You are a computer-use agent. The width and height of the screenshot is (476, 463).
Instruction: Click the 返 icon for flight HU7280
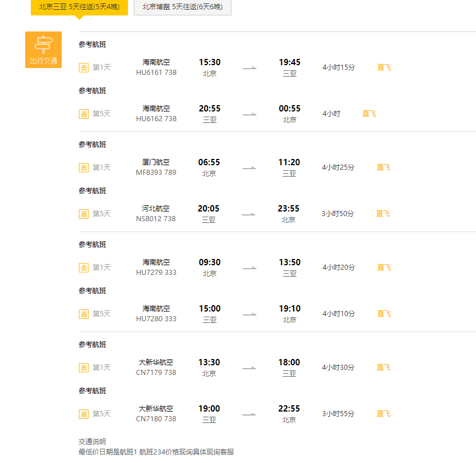point(83,314)
